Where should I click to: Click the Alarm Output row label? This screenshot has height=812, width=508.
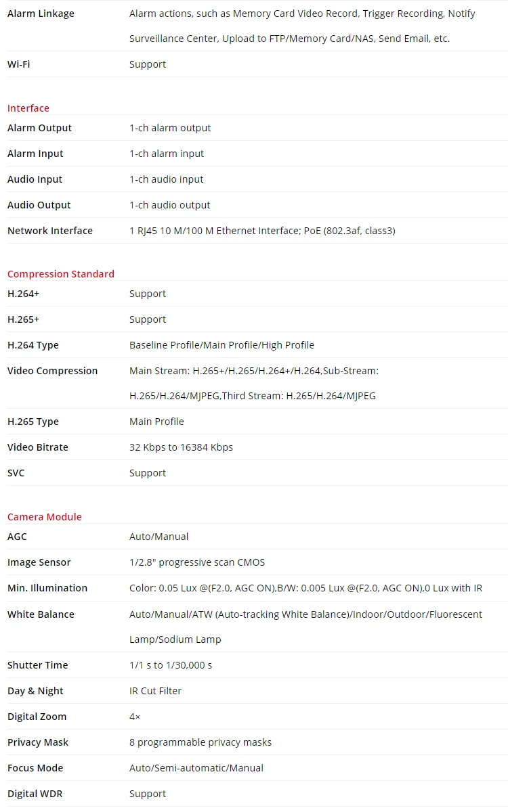point(39,128)
